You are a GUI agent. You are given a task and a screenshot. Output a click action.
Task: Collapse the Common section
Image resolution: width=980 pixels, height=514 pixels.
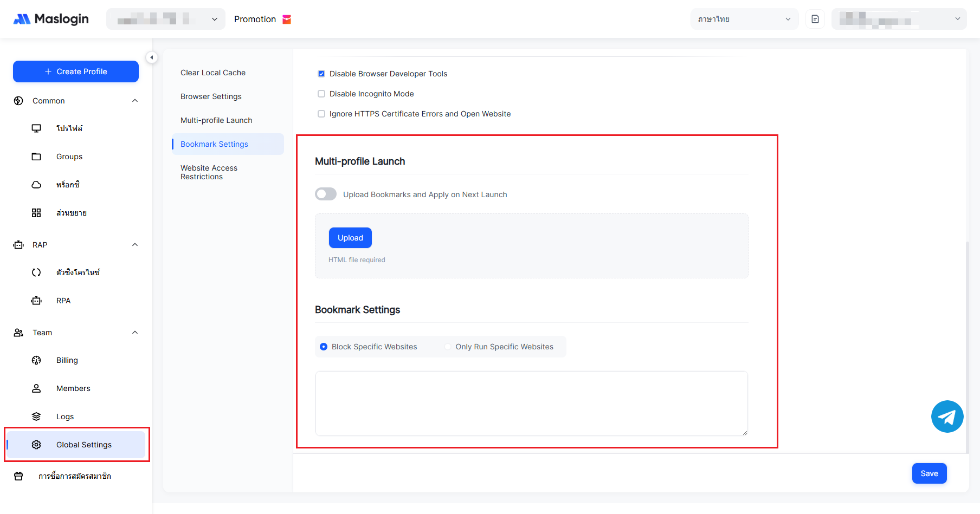[135, 101]
